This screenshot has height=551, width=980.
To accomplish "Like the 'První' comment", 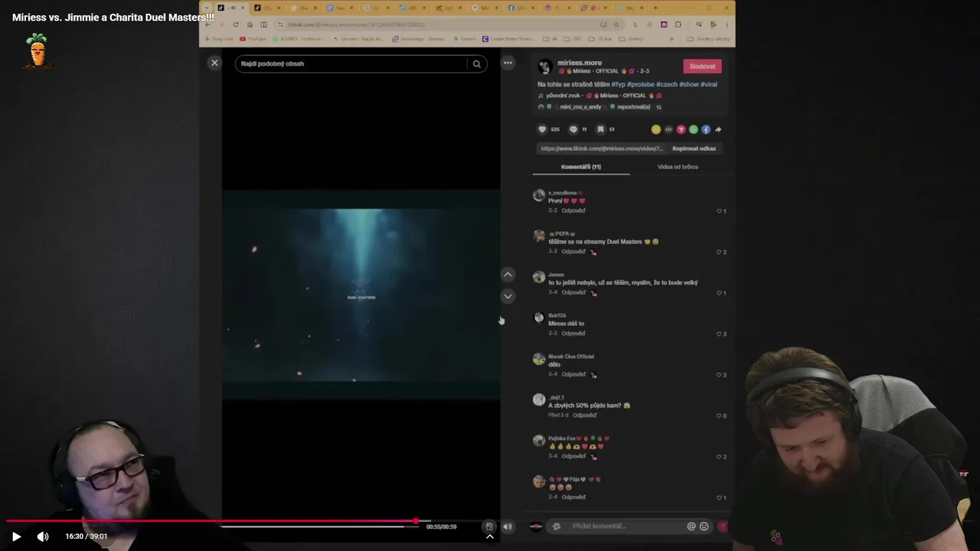I will 720,211.
